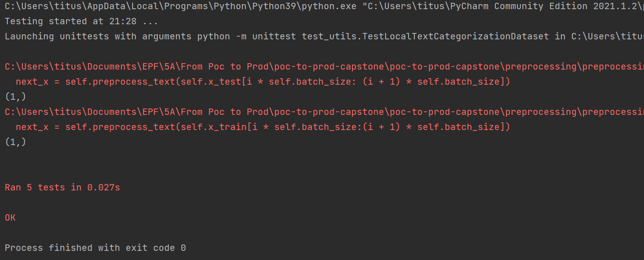Image resolution: width=644 pixels, height=260 pixels.
Task: Open the second preprocessing file path link
Action: click(x=324, y=112)
